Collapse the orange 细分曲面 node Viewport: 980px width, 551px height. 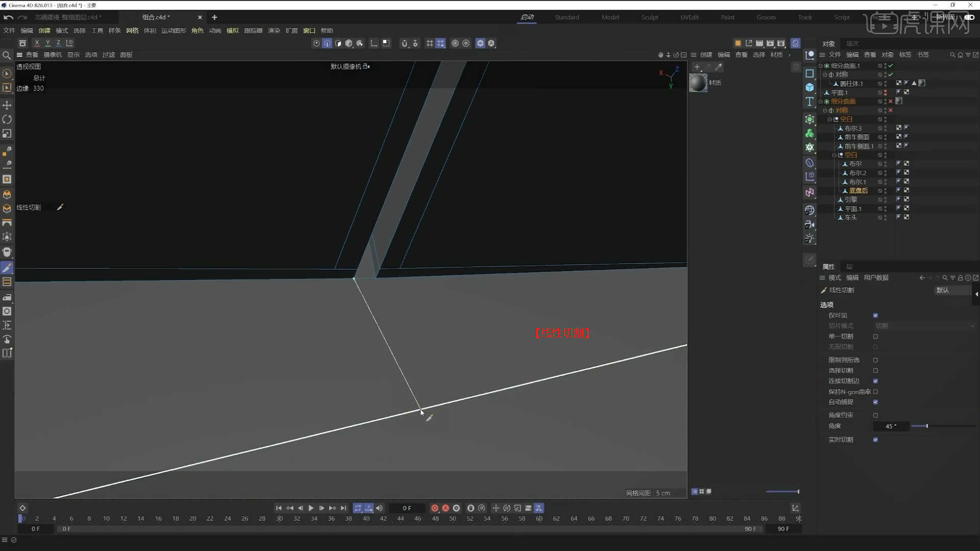click(820, 102)
